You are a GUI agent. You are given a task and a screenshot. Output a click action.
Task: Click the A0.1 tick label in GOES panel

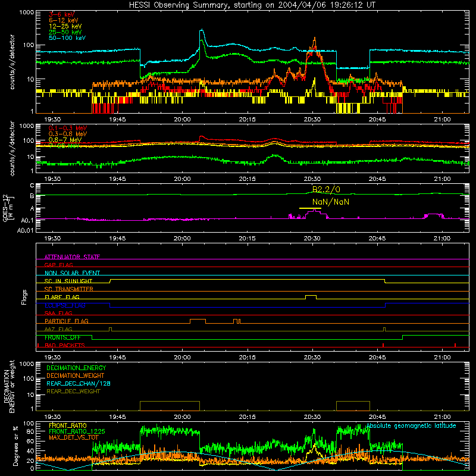pos(27,221)
